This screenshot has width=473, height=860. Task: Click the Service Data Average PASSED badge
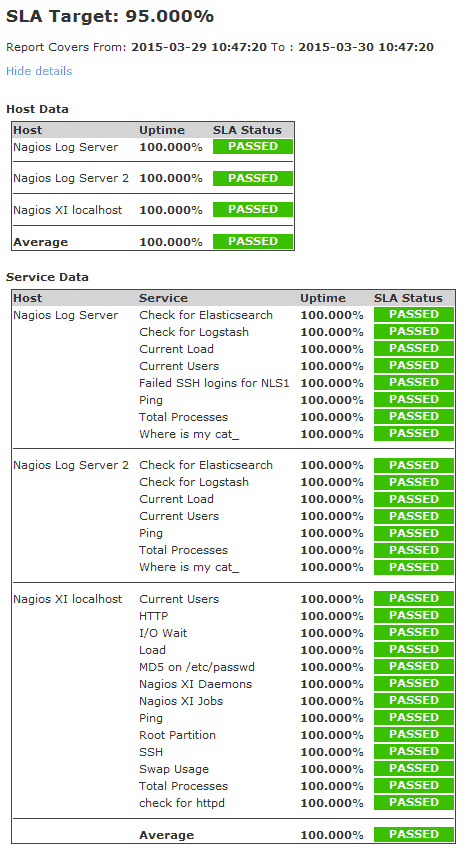(x=414, y=834)
